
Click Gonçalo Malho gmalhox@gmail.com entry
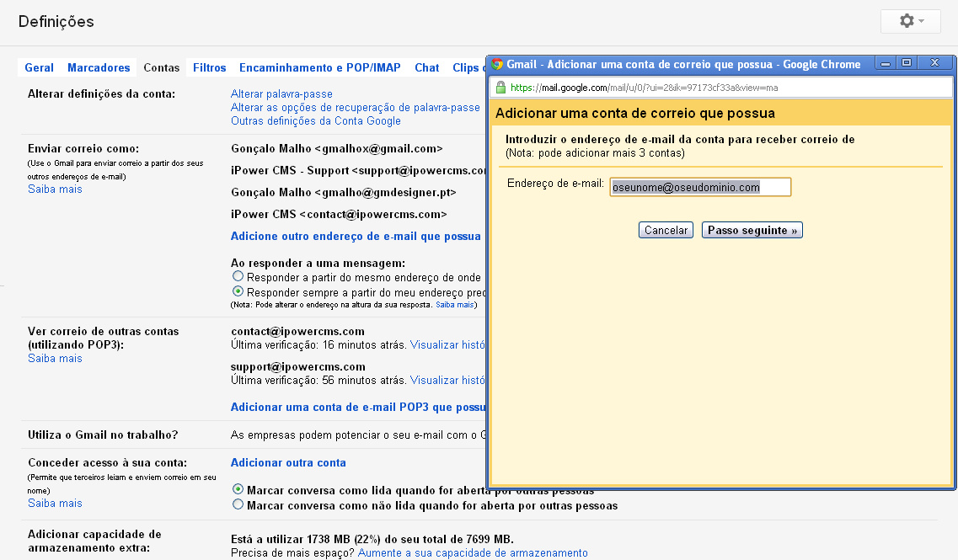[x=337, y=148]
